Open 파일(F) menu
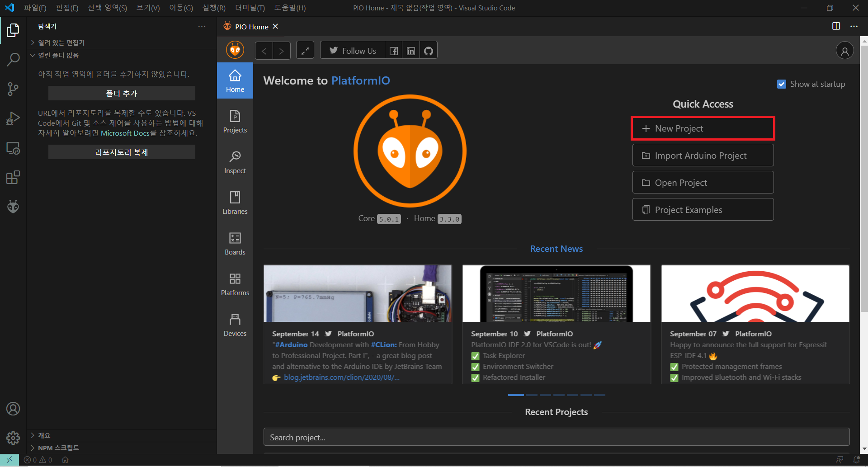868x467 pixels. [x=35, y=8]
